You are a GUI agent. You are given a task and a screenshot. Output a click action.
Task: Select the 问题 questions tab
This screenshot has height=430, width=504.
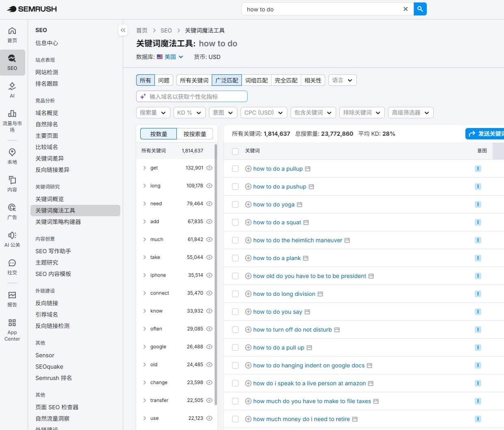(x=164, y=80)
